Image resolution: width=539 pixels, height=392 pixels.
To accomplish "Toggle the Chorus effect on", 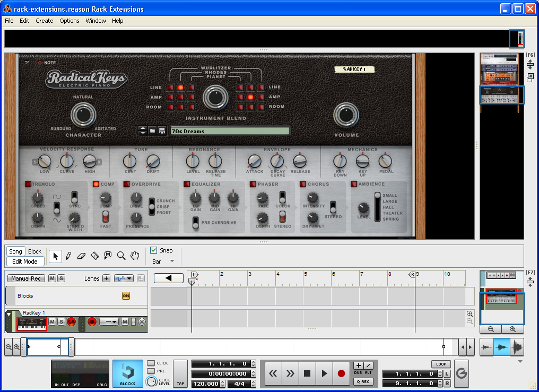I will coord(303,184).
